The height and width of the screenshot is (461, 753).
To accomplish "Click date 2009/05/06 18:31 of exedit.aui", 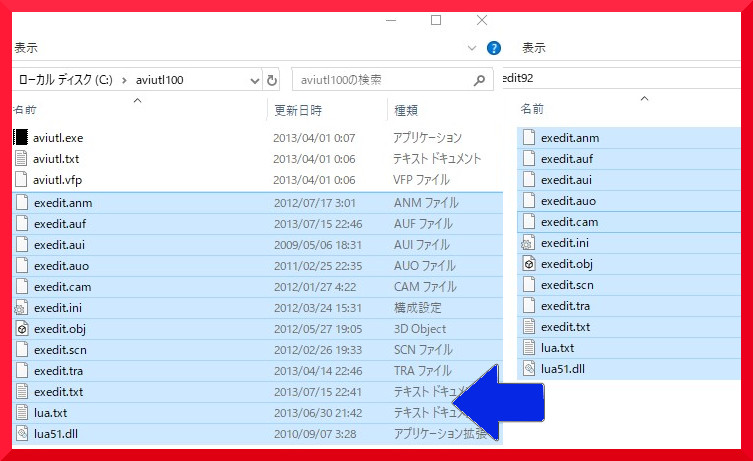I will 317,245.
